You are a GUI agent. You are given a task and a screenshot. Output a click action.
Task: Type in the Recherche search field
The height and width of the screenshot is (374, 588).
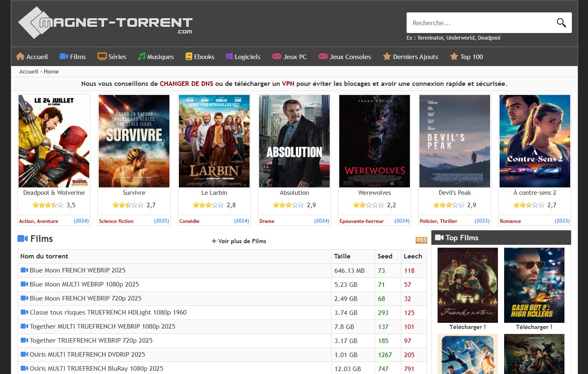479,23
